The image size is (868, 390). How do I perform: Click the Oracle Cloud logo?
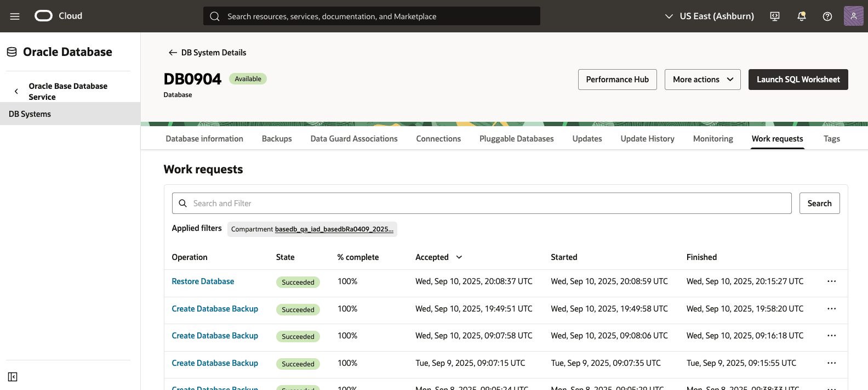(59, 16)
